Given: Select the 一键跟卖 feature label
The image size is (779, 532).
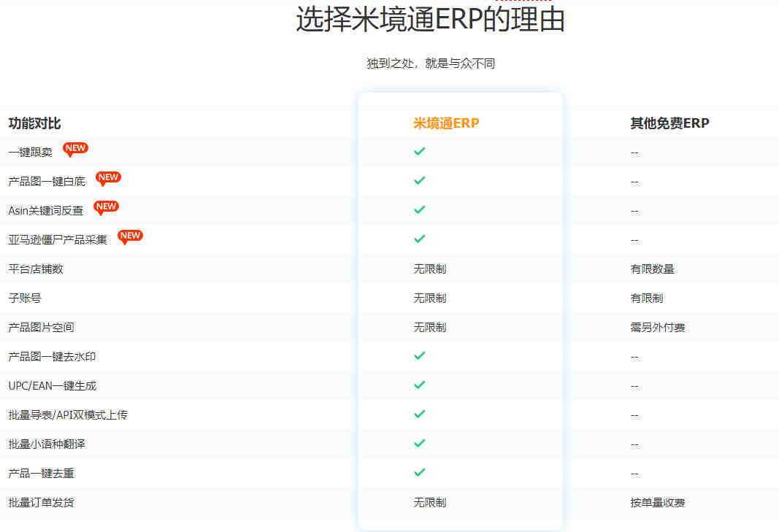Looking at the screenshot, I should click(x=31, y=153).
